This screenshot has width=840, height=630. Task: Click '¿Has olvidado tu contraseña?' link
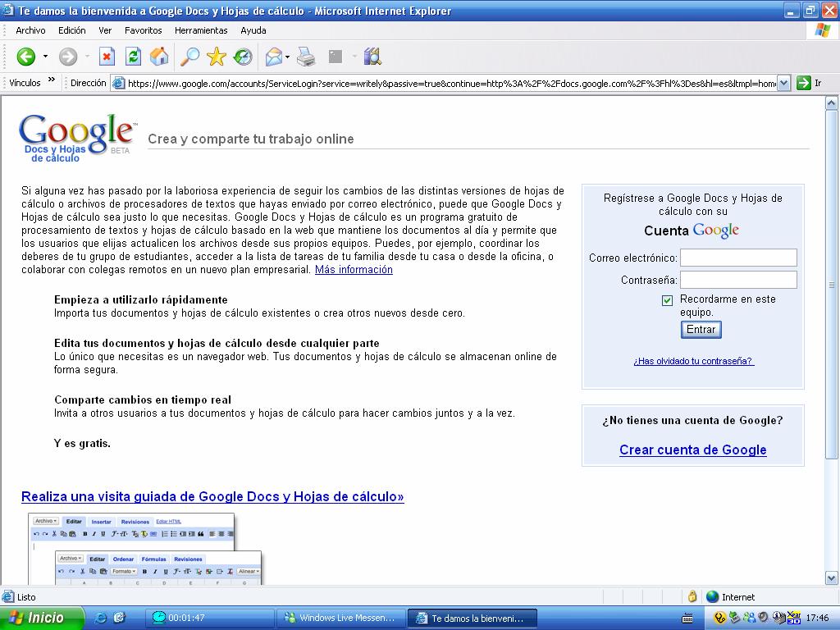click(693, 361)
